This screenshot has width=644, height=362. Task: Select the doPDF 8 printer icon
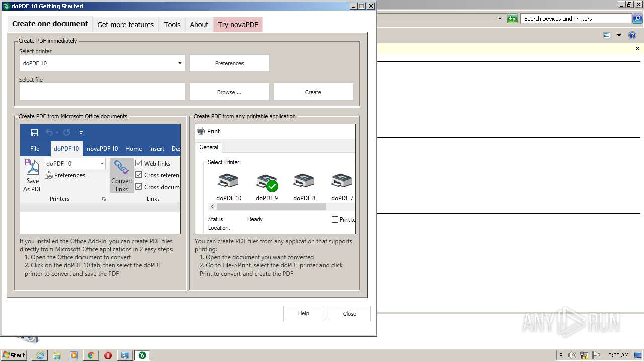point(304,180)
